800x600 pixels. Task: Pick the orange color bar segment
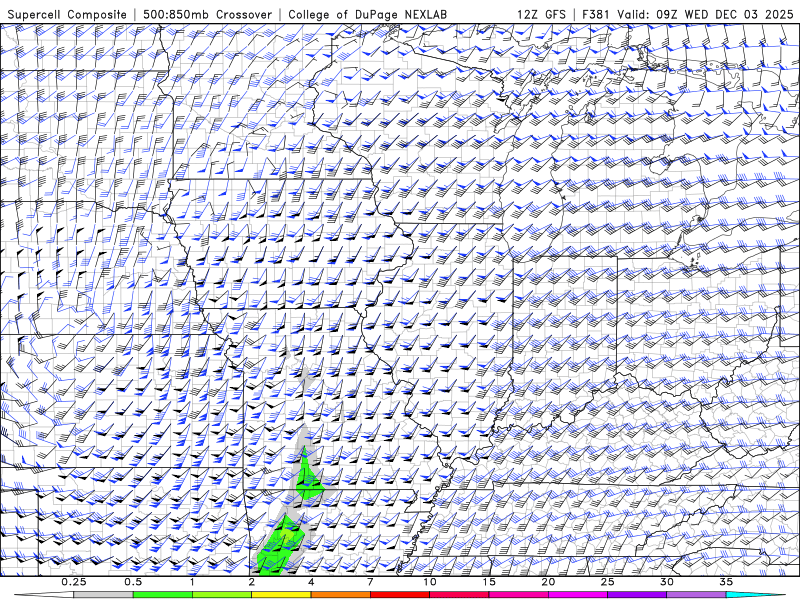click(x=340, y=595)
